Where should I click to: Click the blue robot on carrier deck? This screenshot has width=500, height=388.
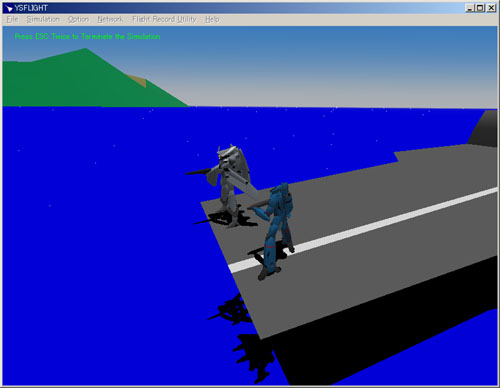[277, 230]
